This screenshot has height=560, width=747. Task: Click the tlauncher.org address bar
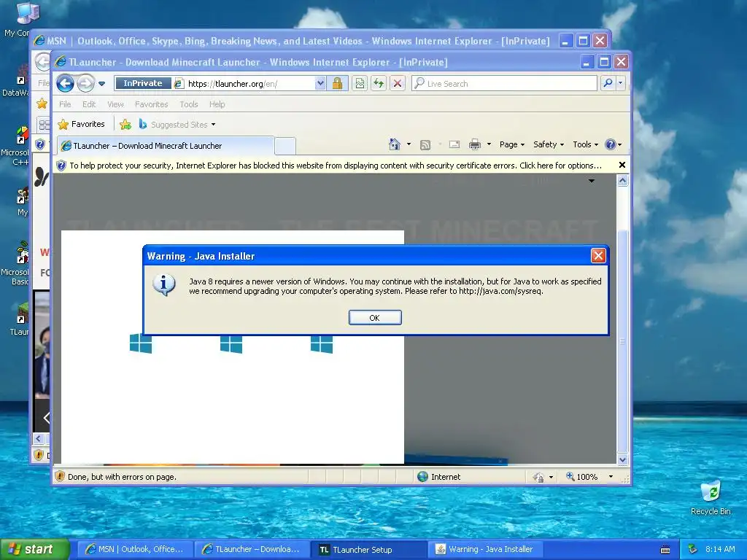pos(249,84)
